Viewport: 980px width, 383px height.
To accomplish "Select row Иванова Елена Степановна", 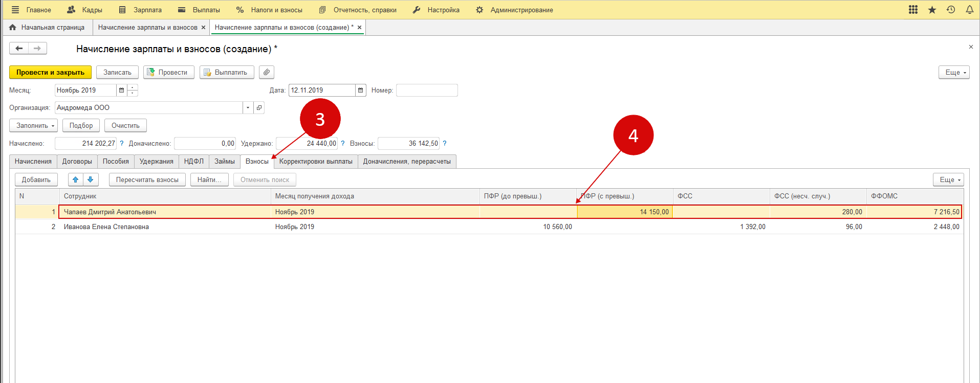I will point(489,227).
